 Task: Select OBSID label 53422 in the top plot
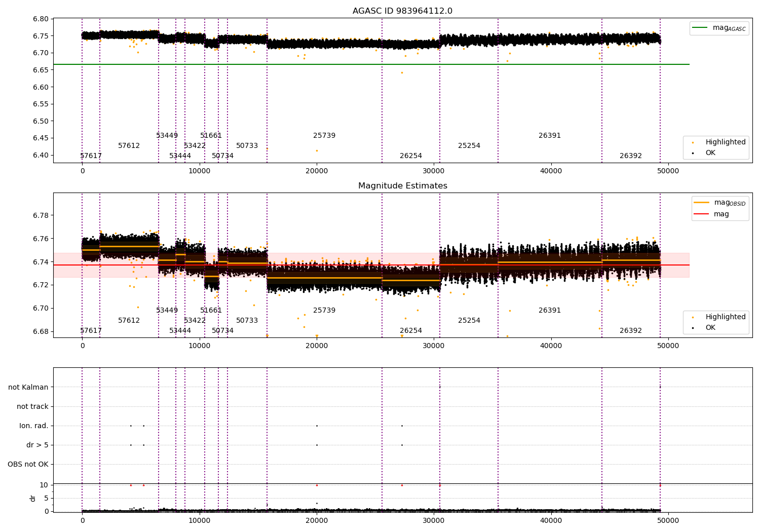point(195,146)
